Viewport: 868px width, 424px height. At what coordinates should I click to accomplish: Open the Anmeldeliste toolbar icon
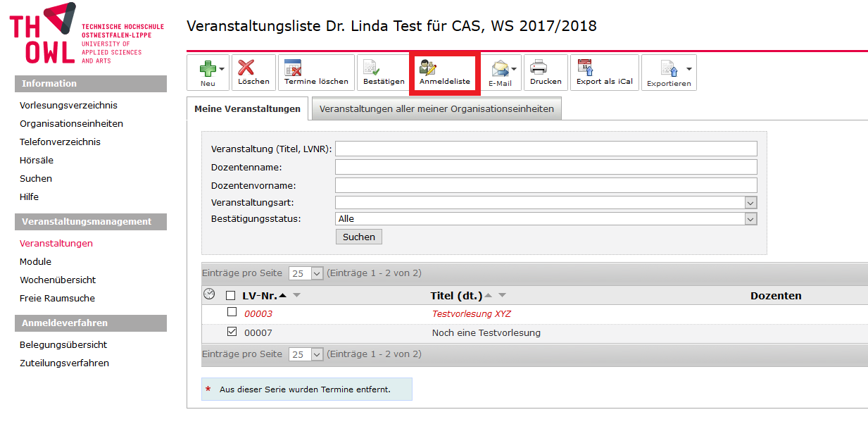(x=428, y=68)
